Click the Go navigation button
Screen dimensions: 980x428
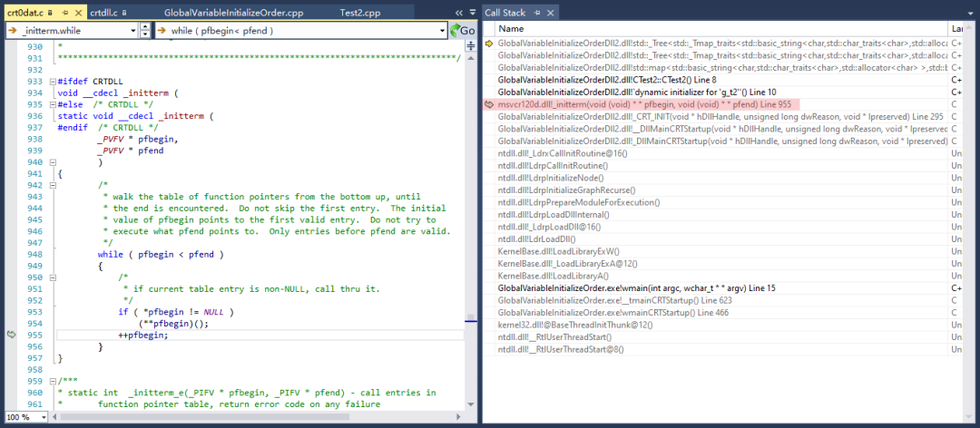pos(463,31)
